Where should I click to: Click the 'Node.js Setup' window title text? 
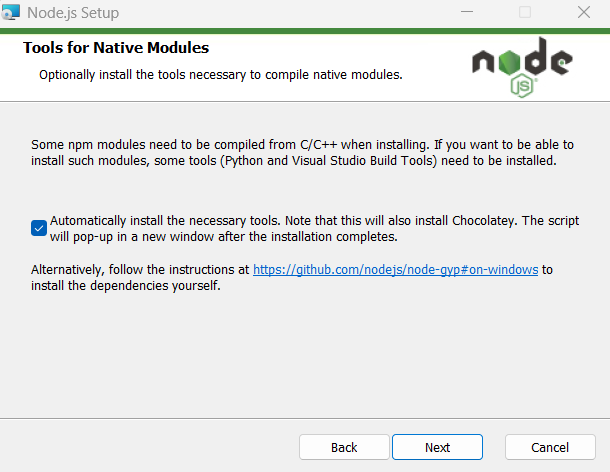click(x=73, y=13)
